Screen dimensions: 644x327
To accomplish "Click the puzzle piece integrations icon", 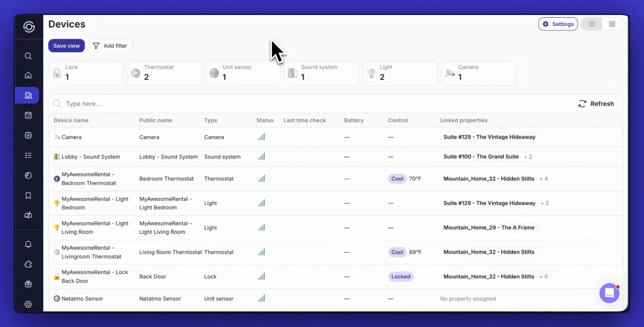I will pyautogui.click(x=28, y=264).
